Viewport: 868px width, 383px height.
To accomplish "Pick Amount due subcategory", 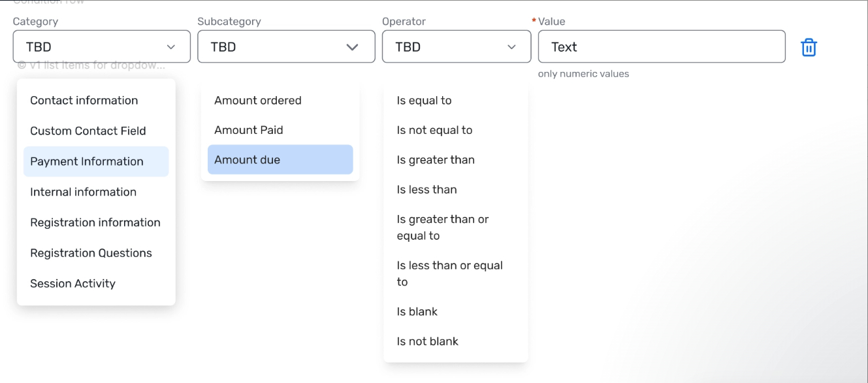I will coord(248,159).
